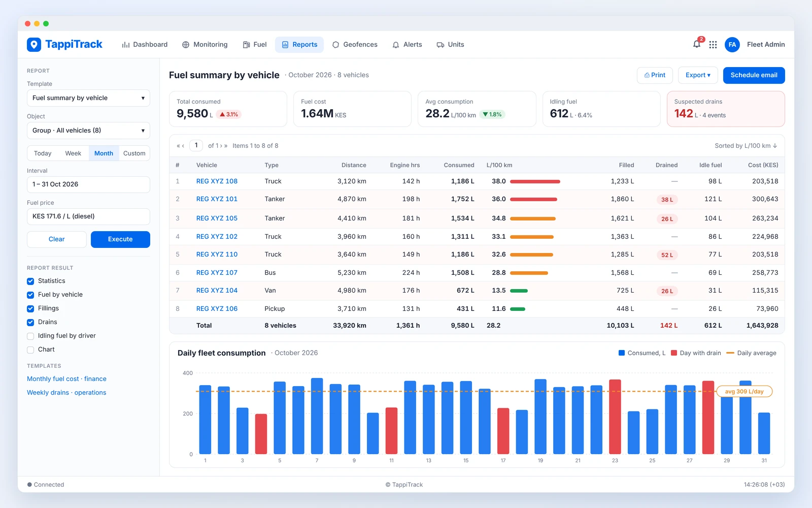This screenshot has height=508, width=812.
Task: Go to Monitoring via globe icon
Action: point(186,45)
